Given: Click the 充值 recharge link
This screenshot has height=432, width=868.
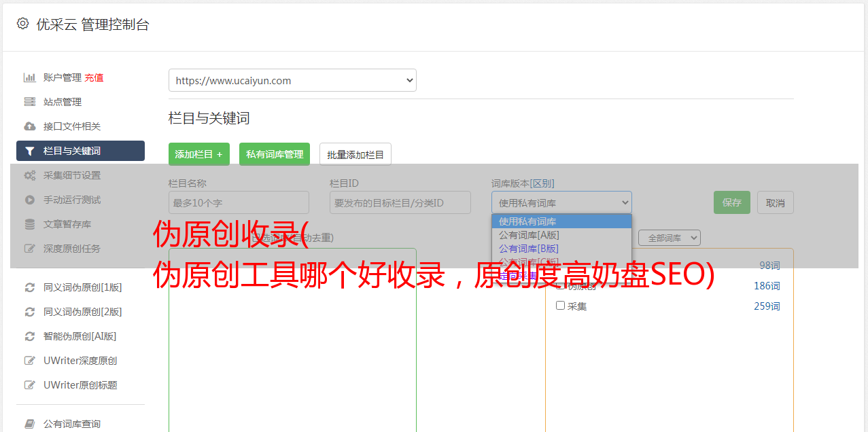Looking at the screenshot, I should (94, 77).
